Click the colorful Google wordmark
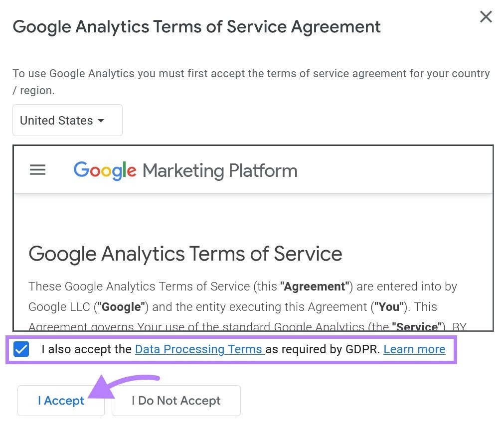This screenshot has height=432, width=504. coord(104,170)
